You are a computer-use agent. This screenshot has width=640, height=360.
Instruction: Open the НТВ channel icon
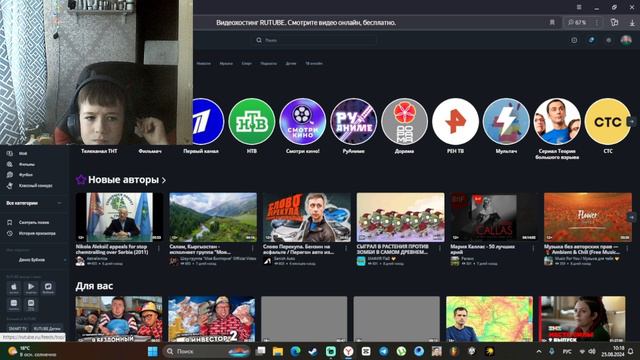[x=251, y=122]
